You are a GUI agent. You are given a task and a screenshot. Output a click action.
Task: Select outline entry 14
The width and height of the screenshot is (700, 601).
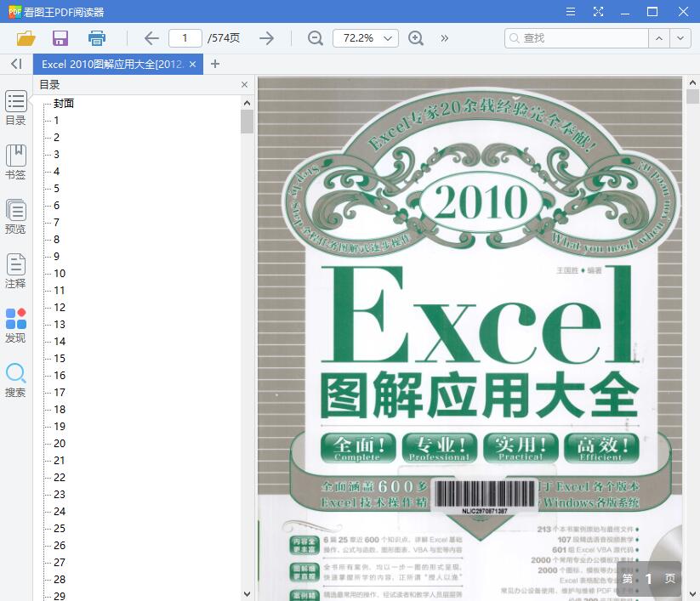(x=60, y=342)
